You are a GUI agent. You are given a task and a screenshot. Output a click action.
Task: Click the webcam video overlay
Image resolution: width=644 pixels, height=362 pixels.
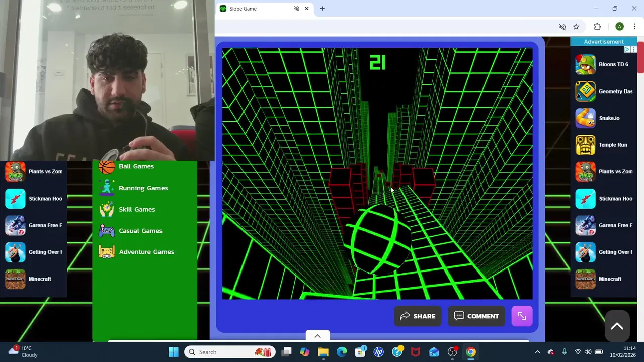tap(107, 80)
